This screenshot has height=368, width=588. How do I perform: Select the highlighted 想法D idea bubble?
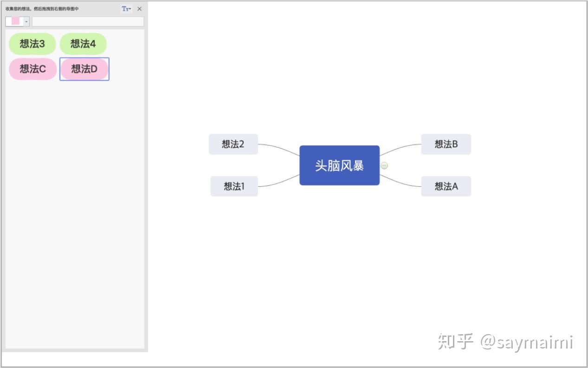(84, 69)
